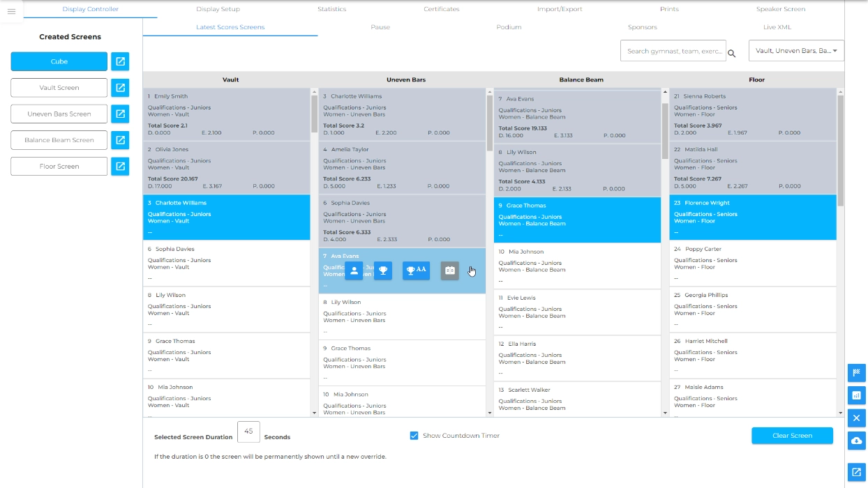Switch to the Podium tab

tap(509, 27)
